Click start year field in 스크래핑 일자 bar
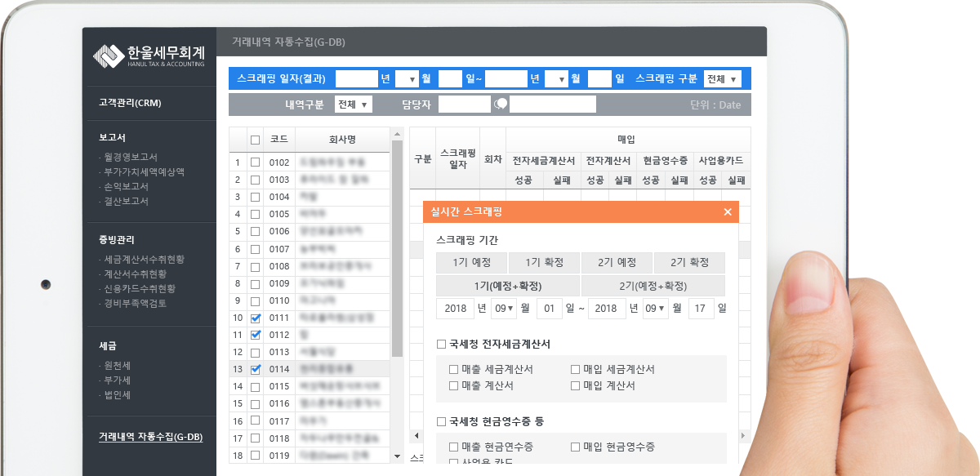 356,79
